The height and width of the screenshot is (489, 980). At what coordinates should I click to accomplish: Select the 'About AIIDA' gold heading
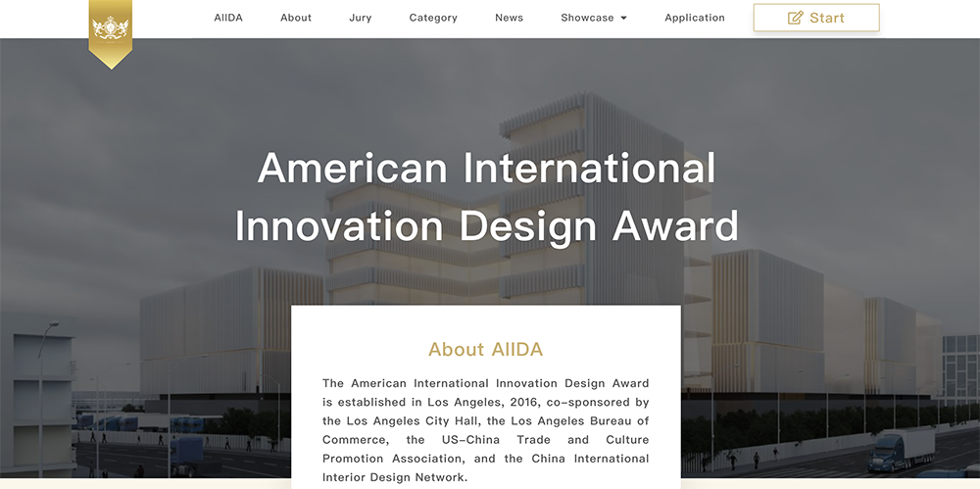(485, 350)
